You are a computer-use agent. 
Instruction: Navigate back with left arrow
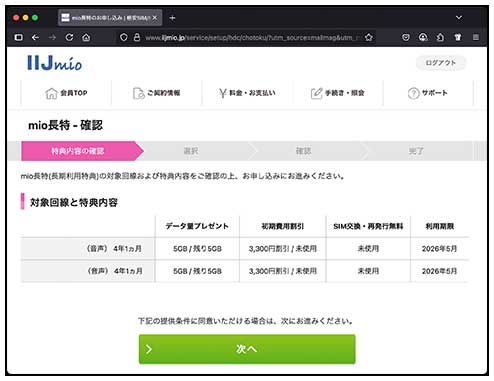point(35,37)
